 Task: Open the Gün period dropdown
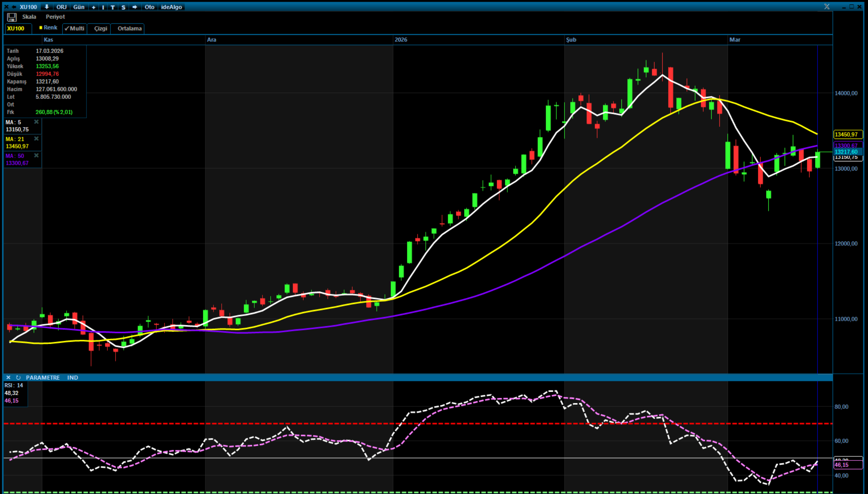[79, 7]
